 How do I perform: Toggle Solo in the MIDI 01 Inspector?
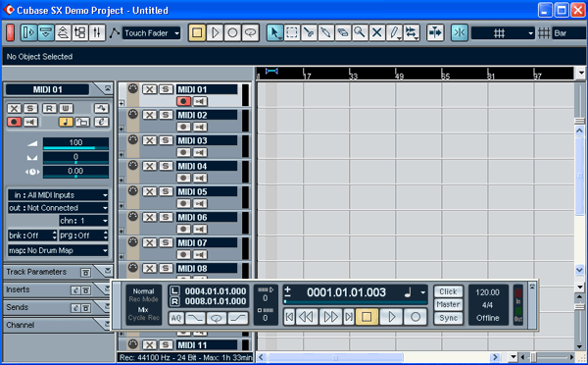(30, 109)
